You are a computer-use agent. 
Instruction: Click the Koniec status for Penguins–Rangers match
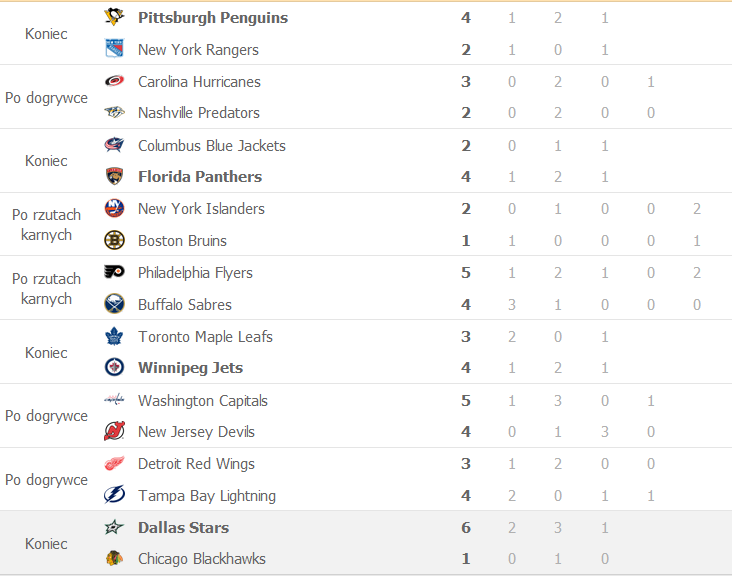46,34
